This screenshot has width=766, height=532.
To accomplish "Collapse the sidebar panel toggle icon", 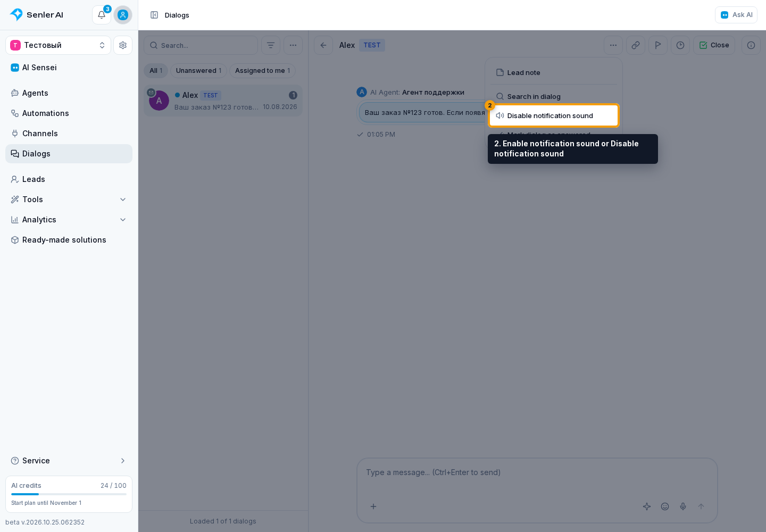I will pyautogui.click(x=154, y=15).
